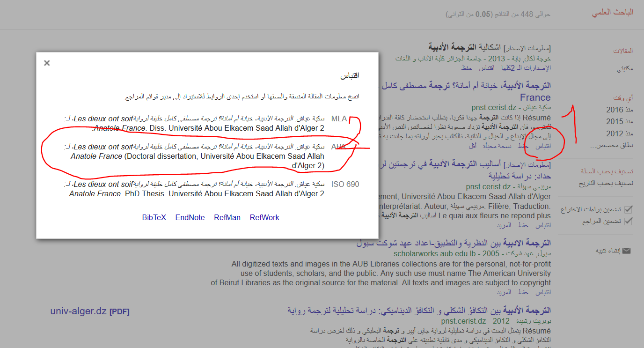Click the أقل link under the سكية عياش result
This screenshot has height=348, width=644.
point(472,146)
